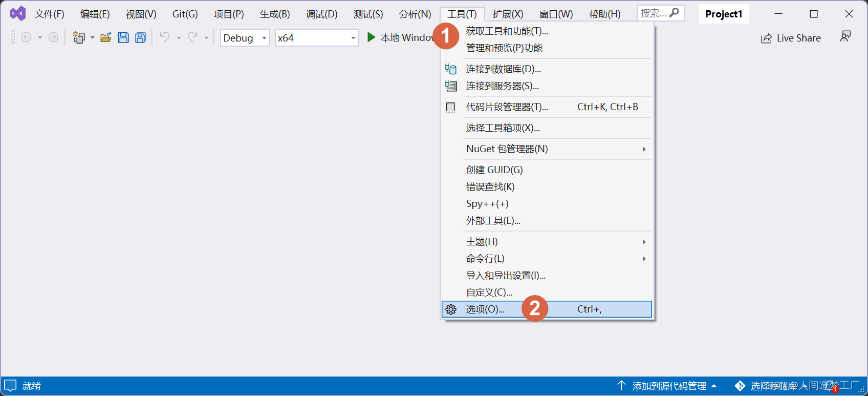Screen dimensions: 868x396
Task: Open the 分析(N) menu
Action: [415, 14]
